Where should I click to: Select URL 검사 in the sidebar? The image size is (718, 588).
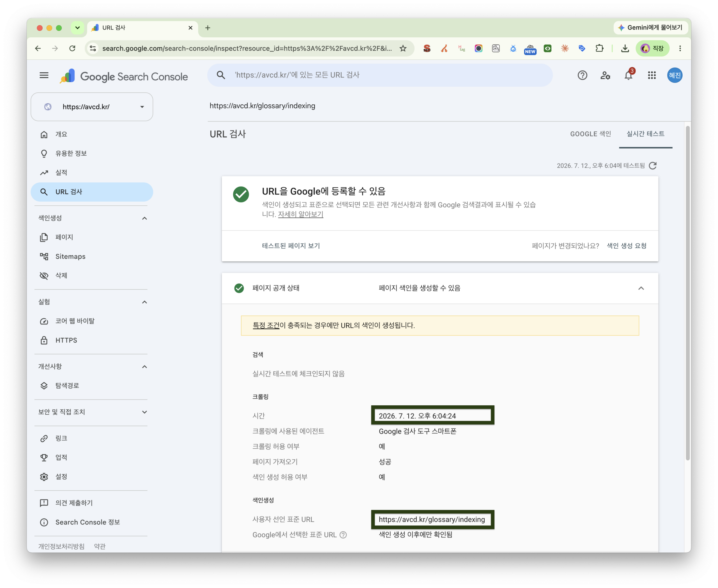click(x=92, y=192)
